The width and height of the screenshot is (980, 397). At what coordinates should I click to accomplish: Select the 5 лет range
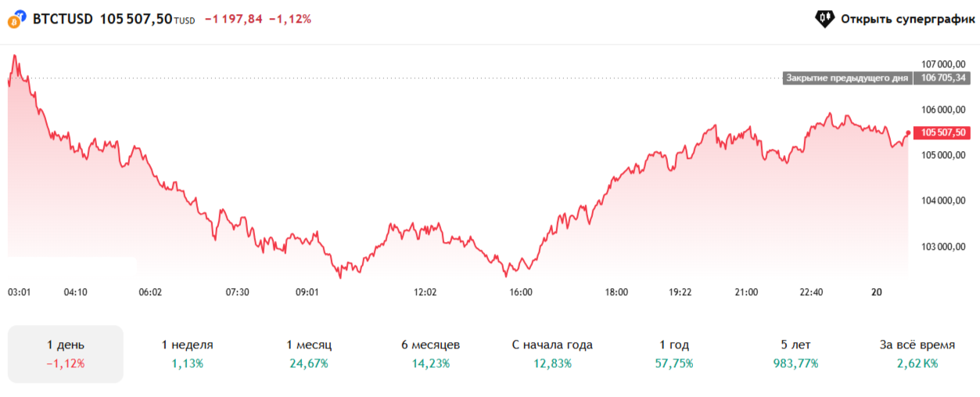point(796,354)
